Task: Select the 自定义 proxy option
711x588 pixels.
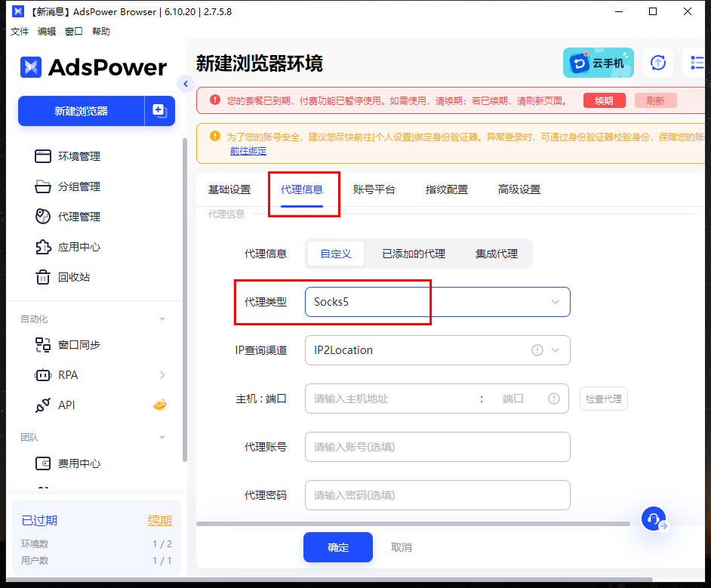Action: (x=336, y=254)
